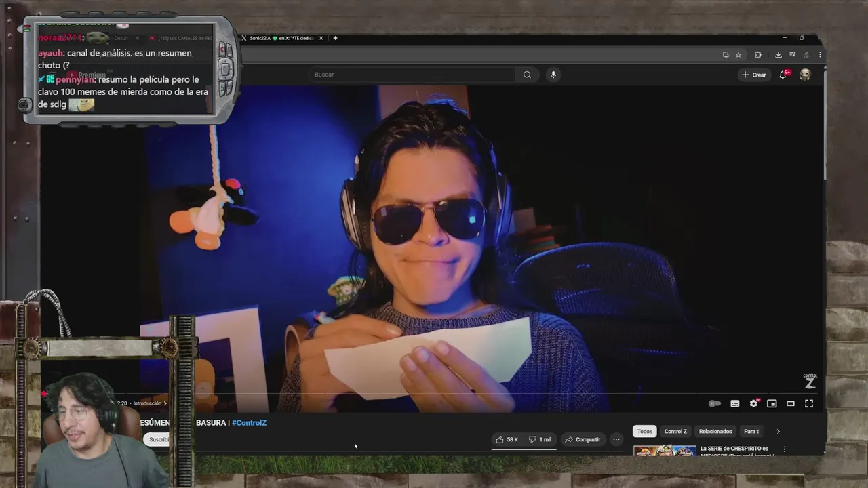Screen dimensions: 868x488
Task: Toggle the video autoplay switch
Action: point(715,403)
